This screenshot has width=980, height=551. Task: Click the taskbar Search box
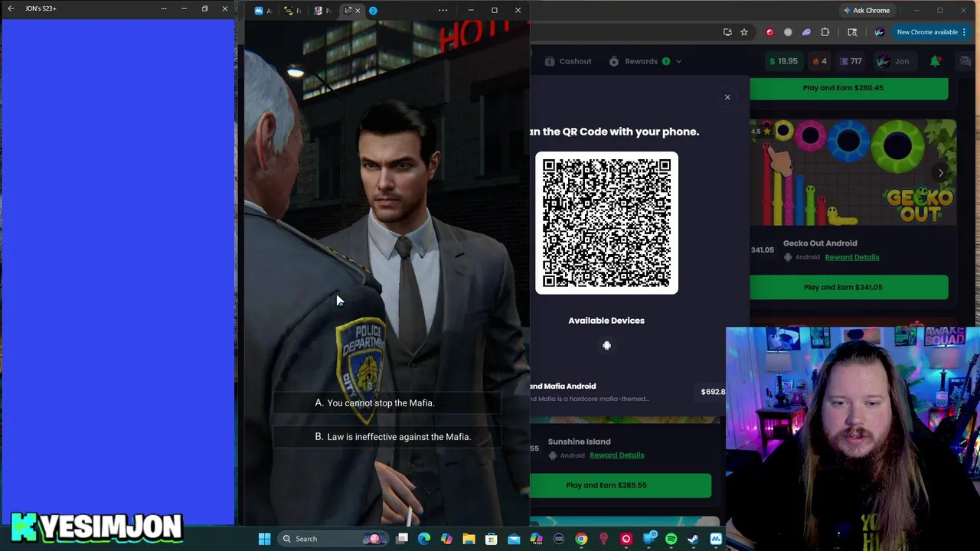(x=332, y=539)
